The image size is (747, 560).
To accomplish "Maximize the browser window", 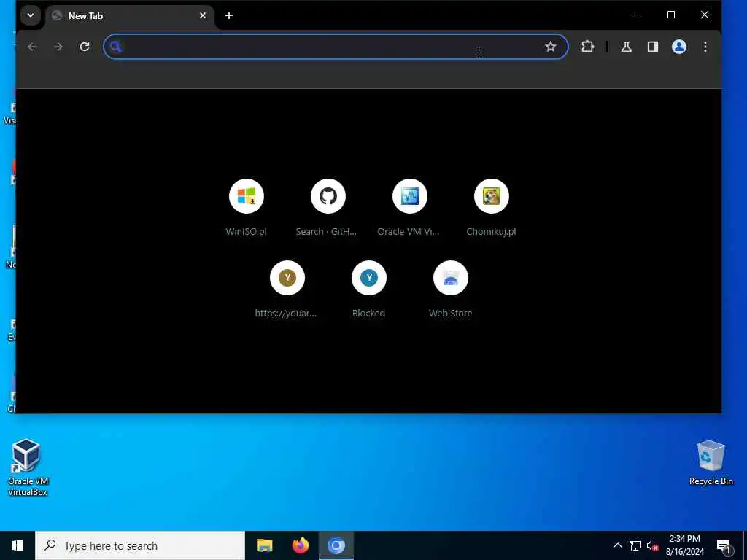I will (671, 15).
